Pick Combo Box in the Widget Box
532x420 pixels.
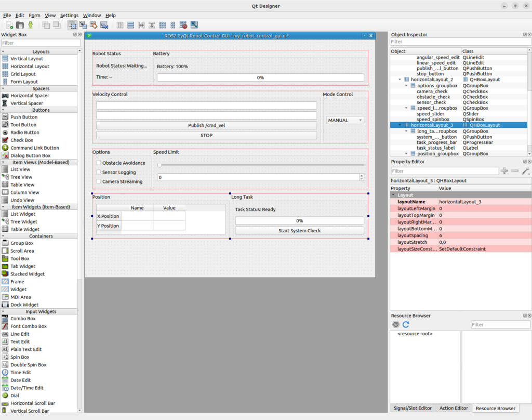click(23, 319)
